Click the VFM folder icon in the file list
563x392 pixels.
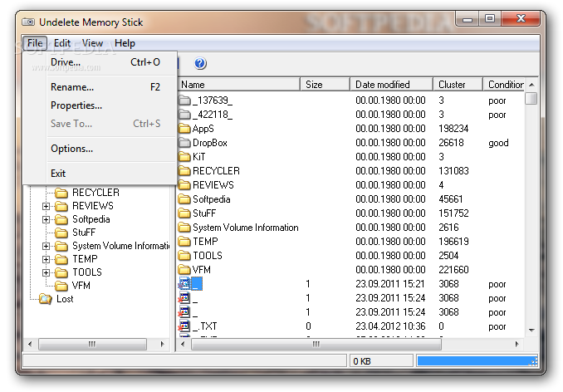pyautogui.click(x=184, y=270)
